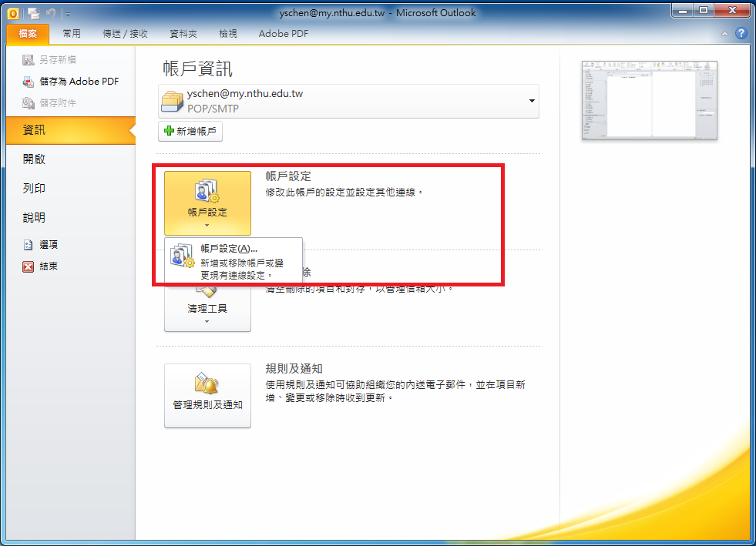Click the Undo arrow in the quick access toolbar
This screenshot has width=756, height=546.
pos(50,12)
